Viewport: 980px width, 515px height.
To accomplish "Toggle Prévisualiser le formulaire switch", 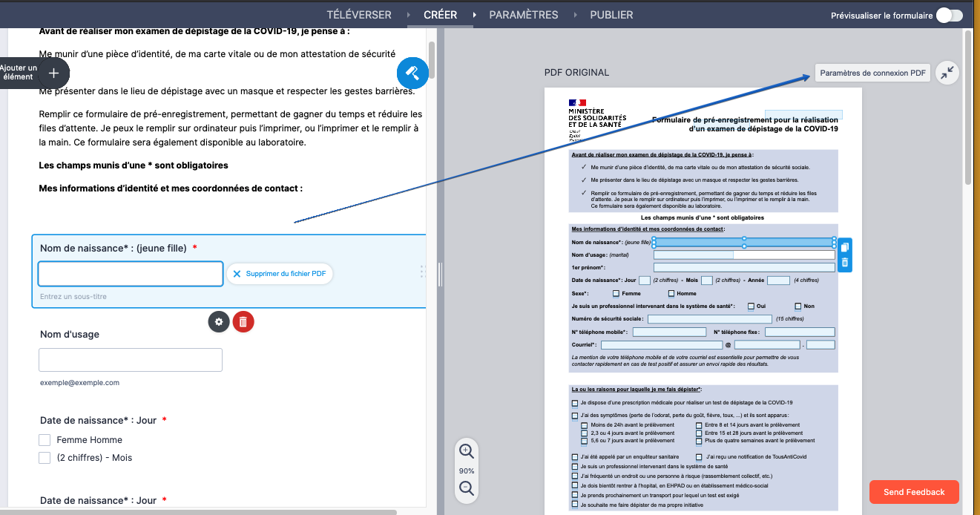I will point(949,15).
